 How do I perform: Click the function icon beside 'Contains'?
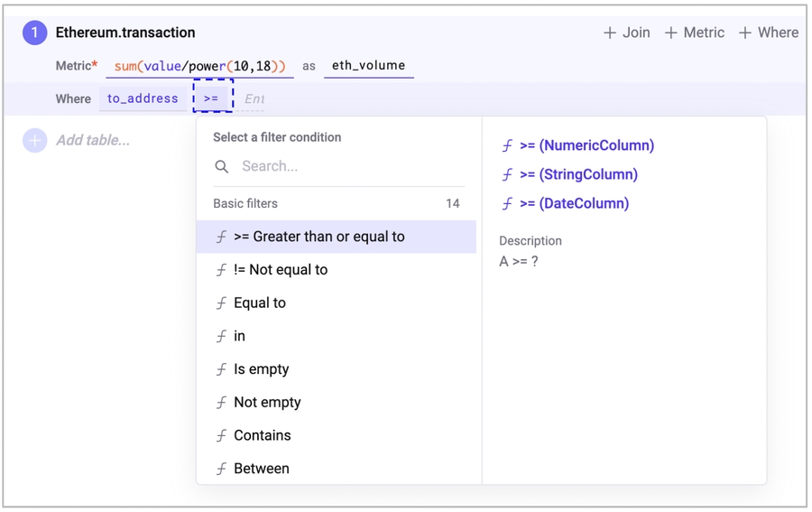coord(221,435)
